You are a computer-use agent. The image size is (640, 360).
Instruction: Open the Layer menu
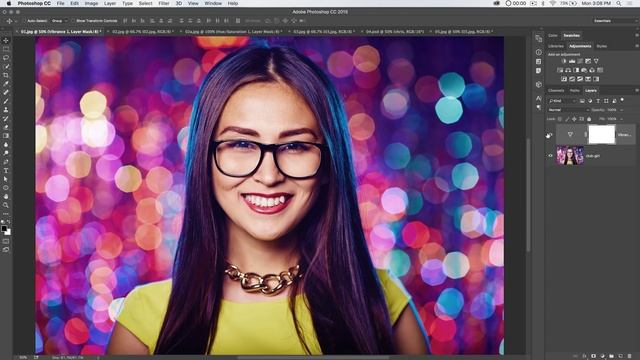tap(110, 3)
